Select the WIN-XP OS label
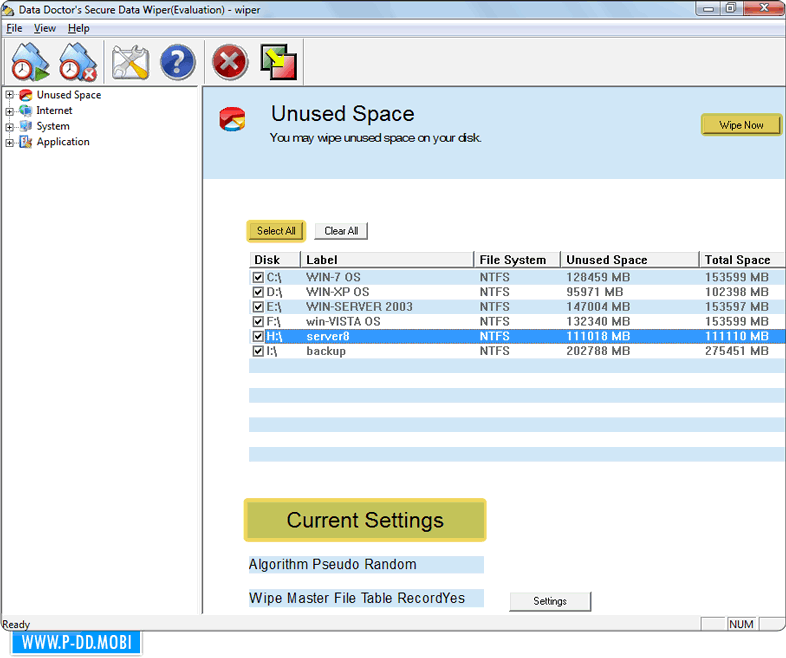 click(338, 292)
